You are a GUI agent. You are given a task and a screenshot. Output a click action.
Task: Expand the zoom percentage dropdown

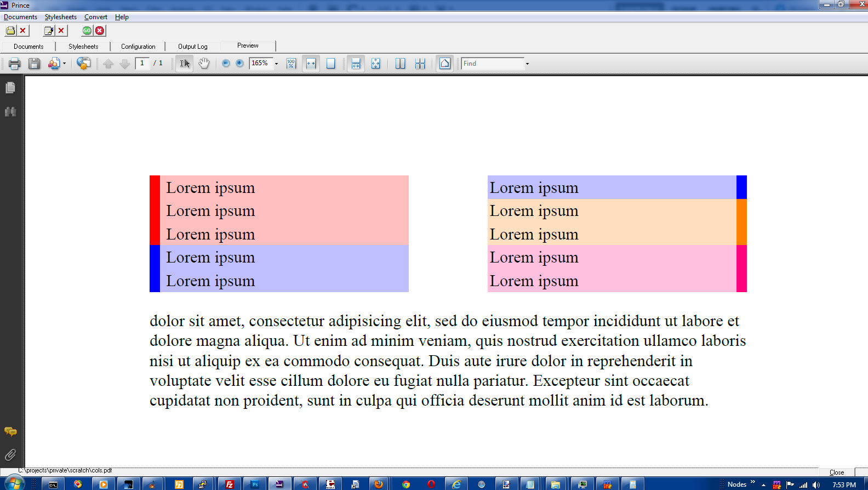276,64
